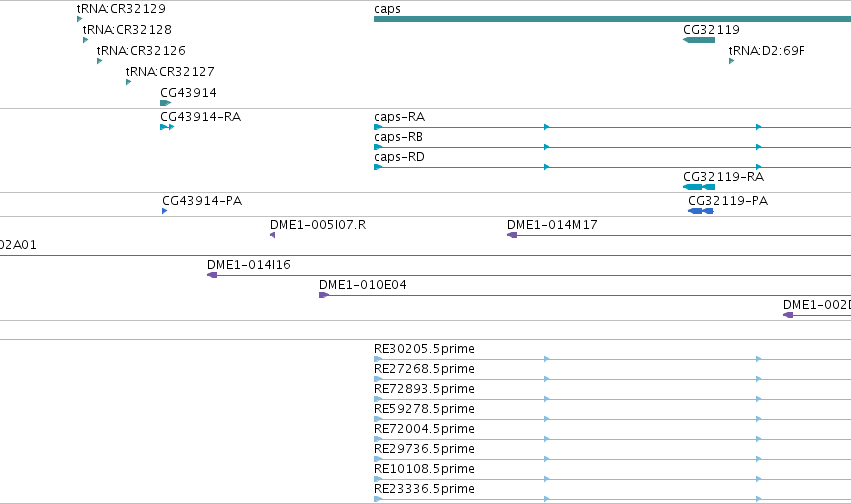
Task: Click the caps-RA transcript label
Action: 399,117
